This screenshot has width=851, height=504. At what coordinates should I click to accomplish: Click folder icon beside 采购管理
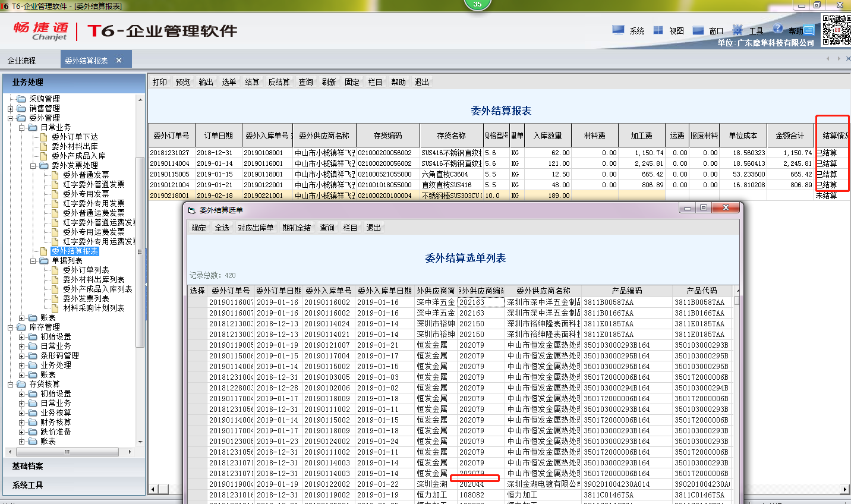click(21, 99)
